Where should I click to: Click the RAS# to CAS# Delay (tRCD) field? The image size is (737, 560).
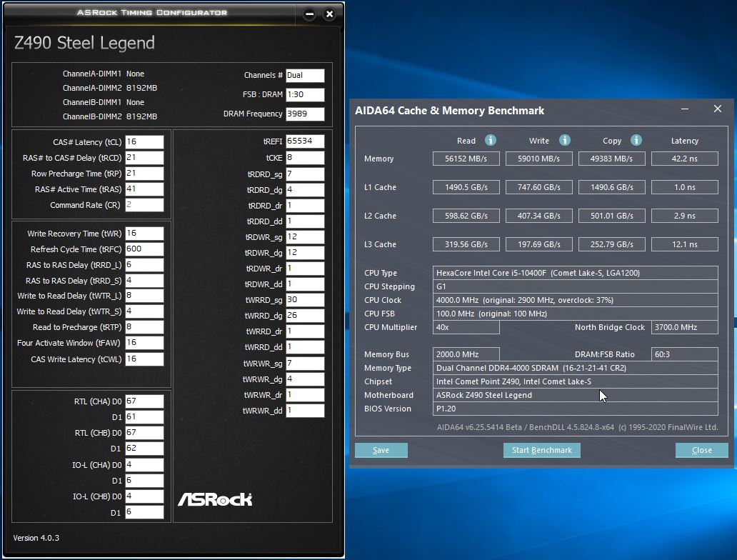click(144, 158)
